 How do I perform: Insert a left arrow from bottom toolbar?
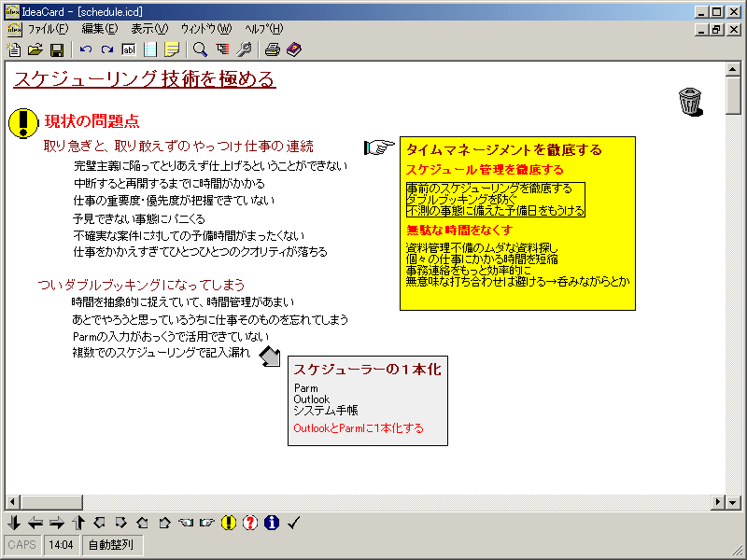coord(35,523)
